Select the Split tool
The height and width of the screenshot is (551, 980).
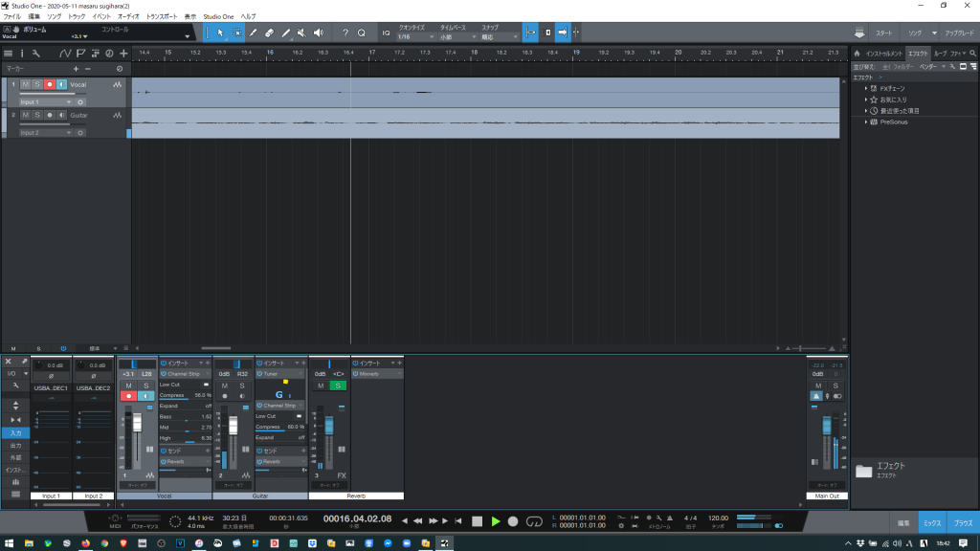253,33
